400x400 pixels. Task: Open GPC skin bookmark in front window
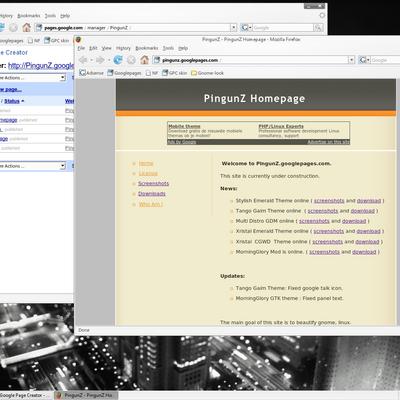(174, 73)
